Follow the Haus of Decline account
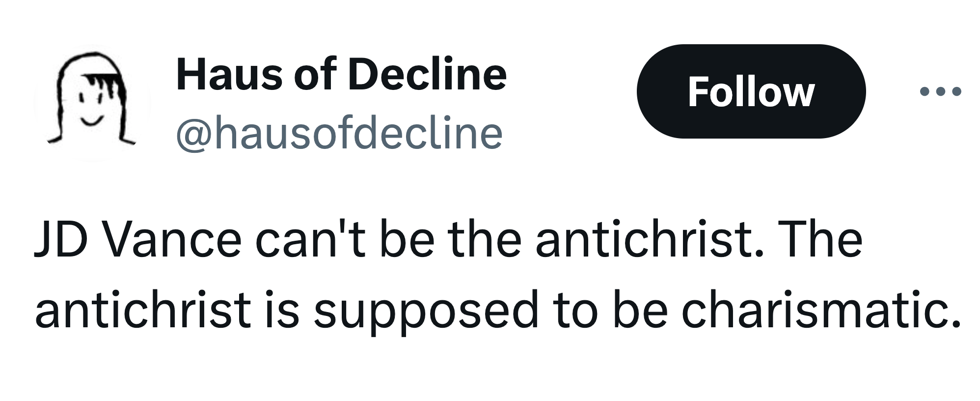Image resolution: width=980 pixels, height=401 pixels. click(x=751, y=91)
